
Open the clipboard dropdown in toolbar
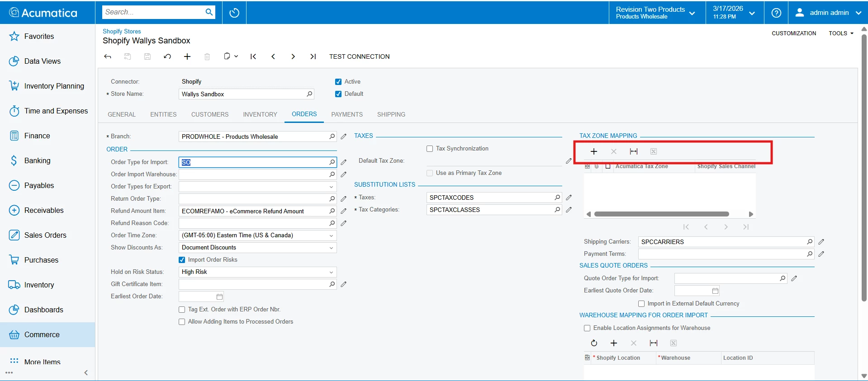coord(231,56)
